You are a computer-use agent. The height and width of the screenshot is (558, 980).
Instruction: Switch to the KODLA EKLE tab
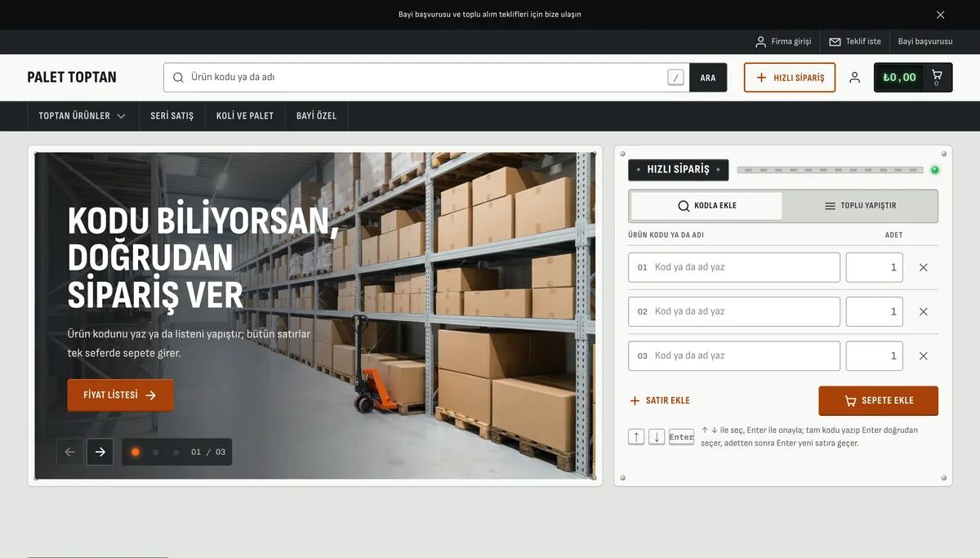click(706, 206)
